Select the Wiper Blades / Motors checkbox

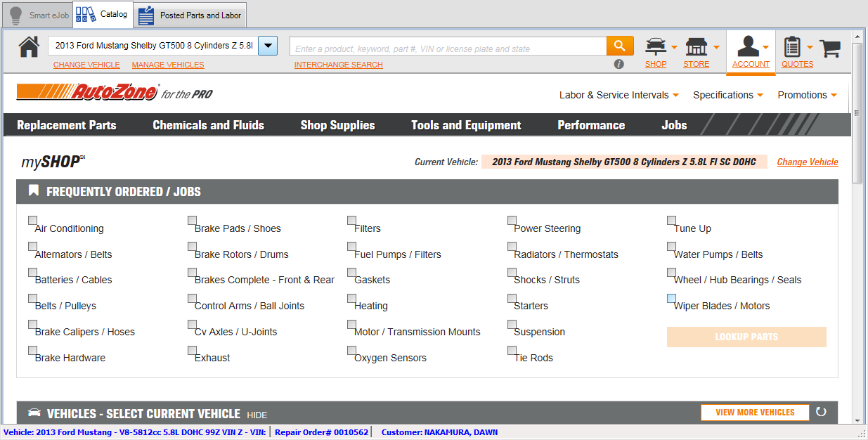(671, 297)
